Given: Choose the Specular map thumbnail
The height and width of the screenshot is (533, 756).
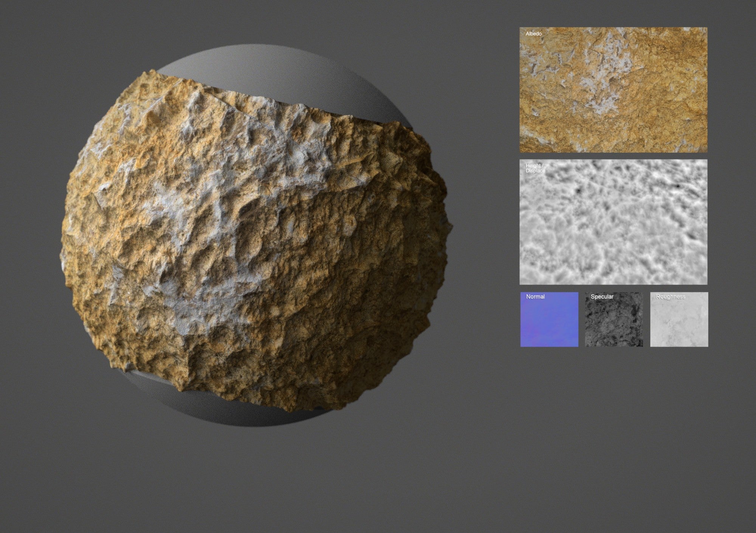Looking at the screenshot, I should tap(614, 319).
